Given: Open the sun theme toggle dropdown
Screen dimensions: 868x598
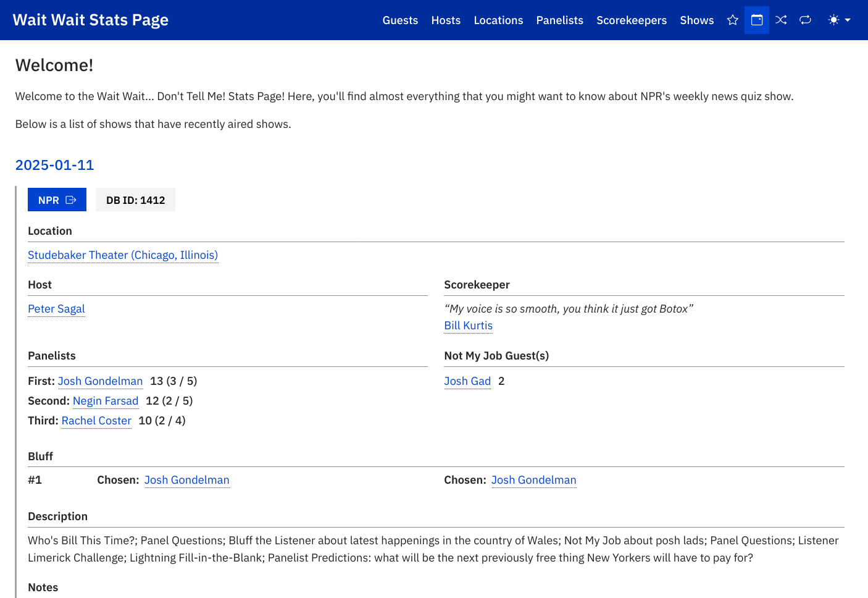Looking at the screenshot, I should (839, 20).
